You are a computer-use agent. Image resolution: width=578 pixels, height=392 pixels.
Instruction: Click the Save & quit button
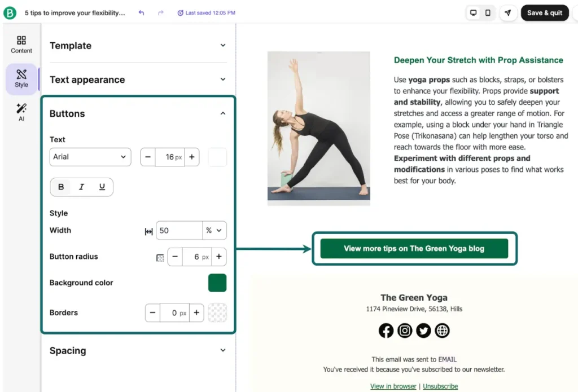point(544,12)
